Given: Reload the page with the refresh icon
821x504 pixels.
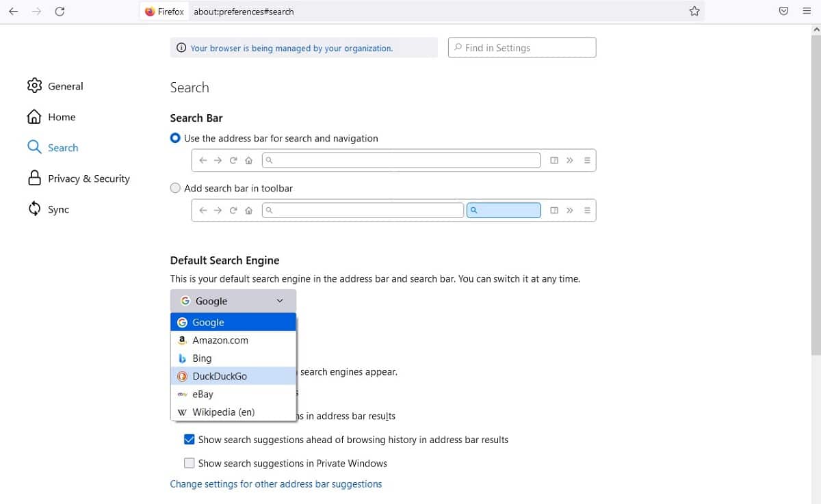Looking at the screenshot, I should point(60,12).
